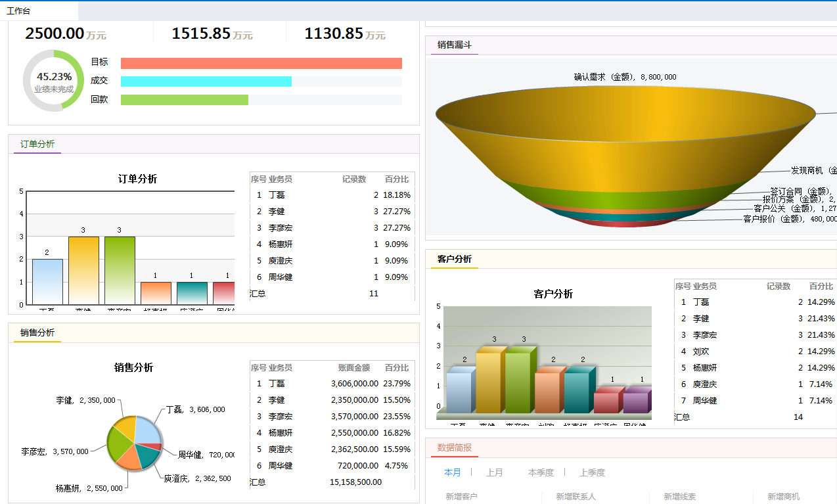Click the 新增客户 column header
Viewport: 837px width, 504px height.
464,497
